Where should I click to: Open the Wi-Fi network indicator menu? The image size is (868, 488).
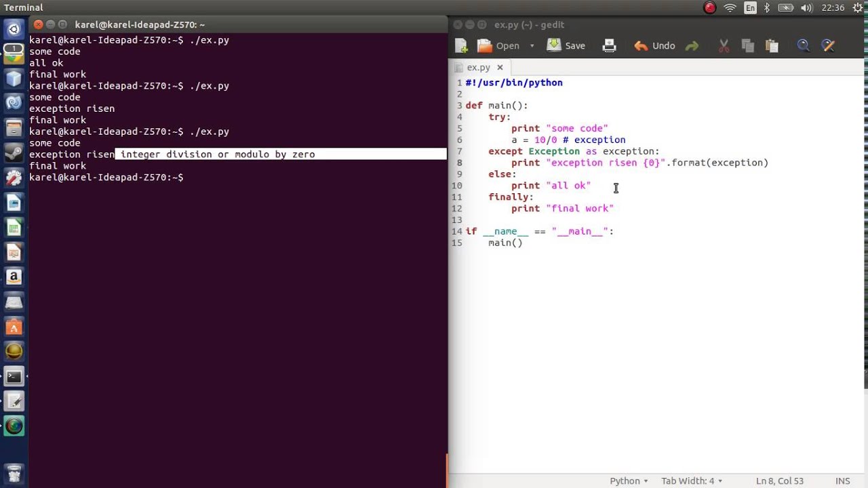pos(730,7)
